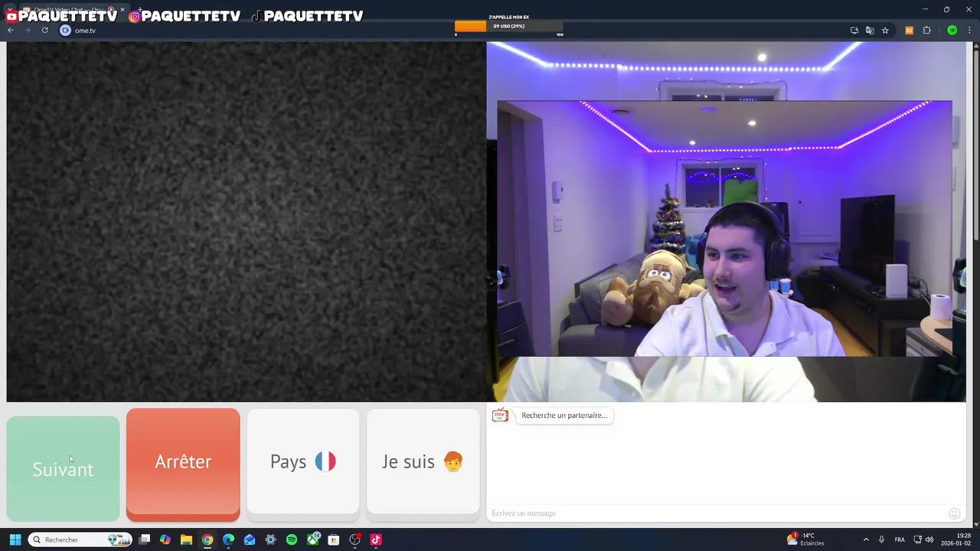Click the OmeTV avatar icon in chat
The width and height of the screenshot is (980, 551).
tap(500, 416)
